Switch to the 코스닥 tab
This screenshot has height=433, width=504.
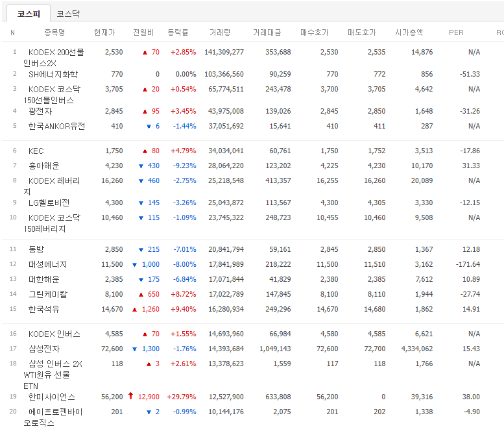pos(68,14)
